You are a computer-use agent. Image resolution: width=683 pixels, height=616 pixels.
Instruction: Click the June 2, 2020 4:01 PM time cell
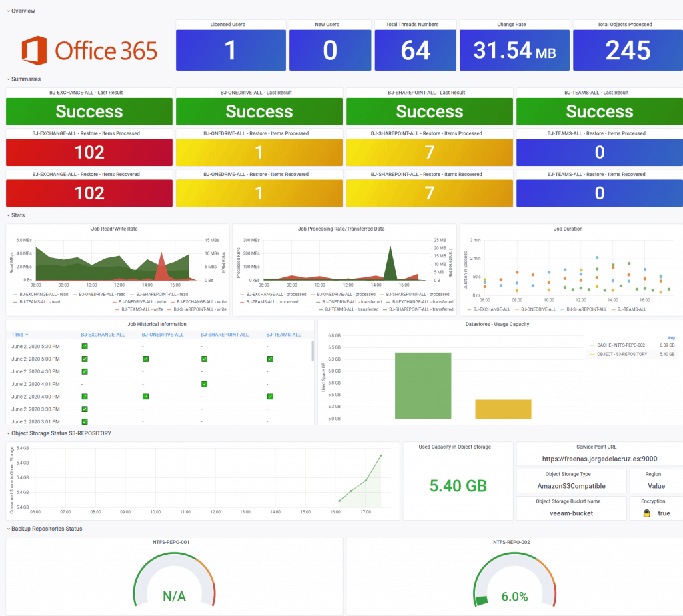36,384
